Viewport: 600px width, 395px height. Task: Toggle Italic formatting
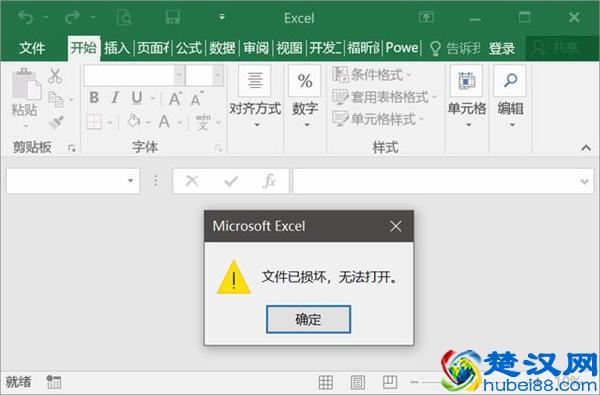115,98
